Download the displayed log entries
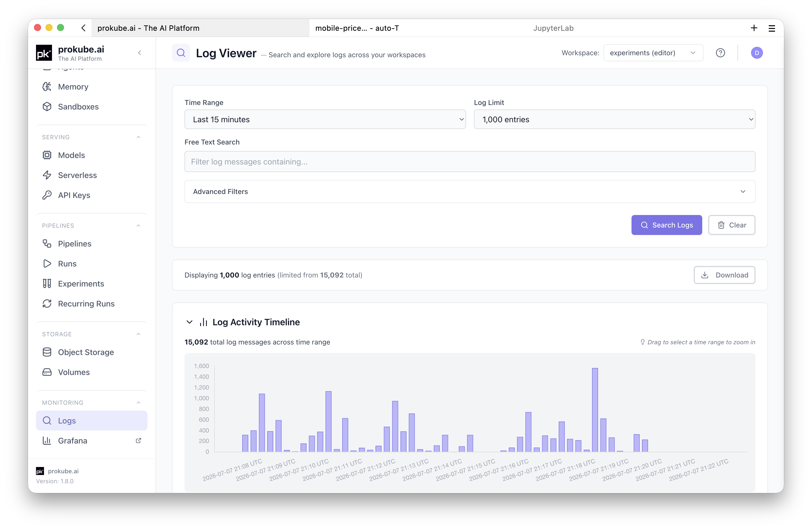 point(724,275)
